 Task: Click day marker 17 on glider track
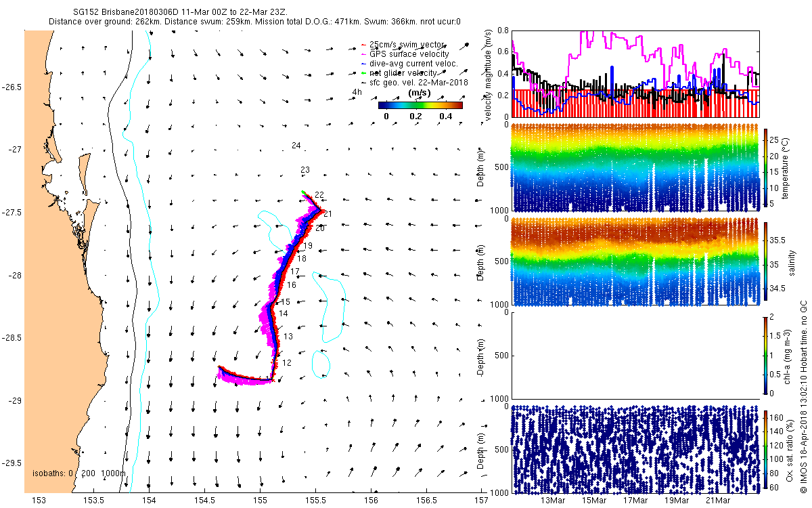point(295,272)
